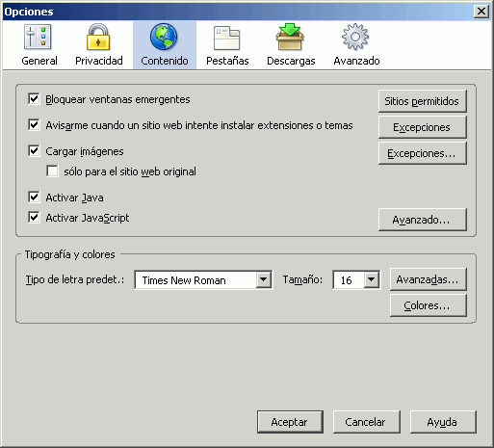Select the Contenido globe icon
Screen dimensions: 494x448
[164, 37]
